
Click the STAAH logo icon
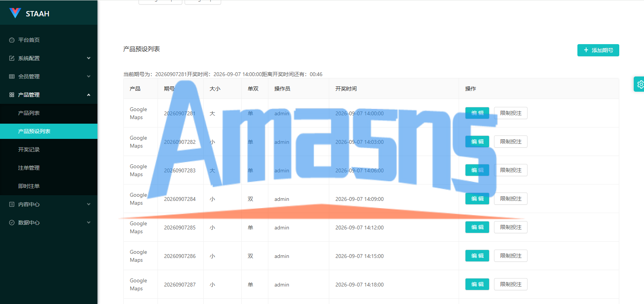15,13
